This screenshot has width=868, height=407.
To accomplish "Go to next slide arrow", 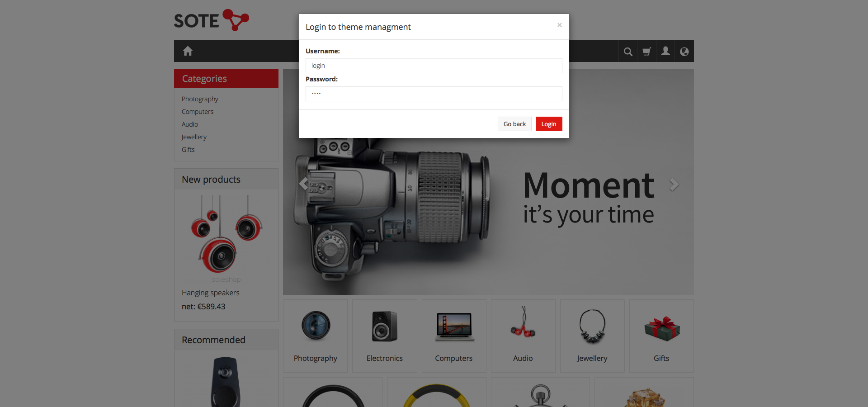I will pos(674,184).
